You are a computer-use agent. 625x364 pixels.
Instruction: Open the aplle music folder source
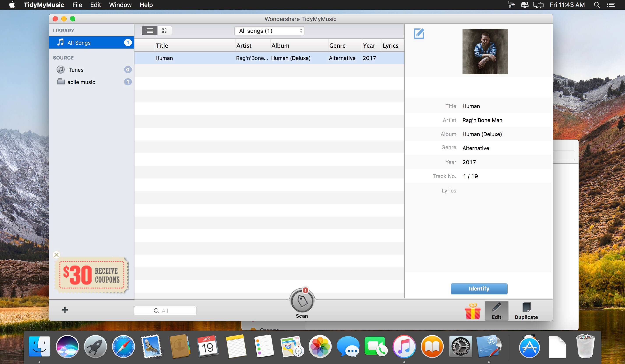[x=81, y=82]
